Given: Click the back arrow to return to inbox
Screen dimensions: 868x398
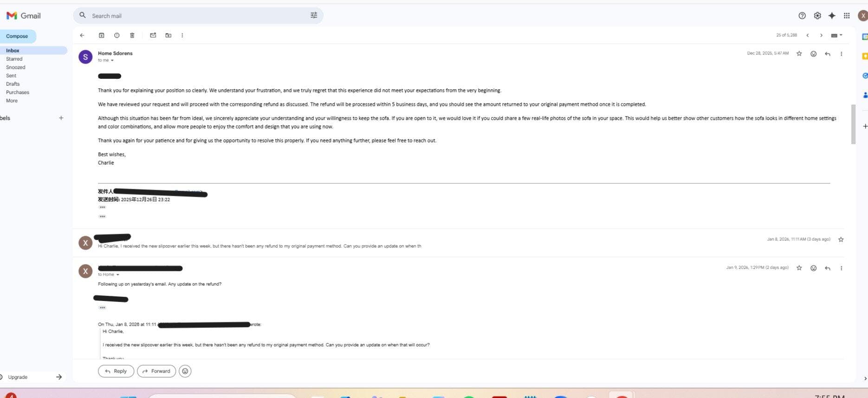Looking at the screenshot, I should pyautogui.click(x=82, y=35).
